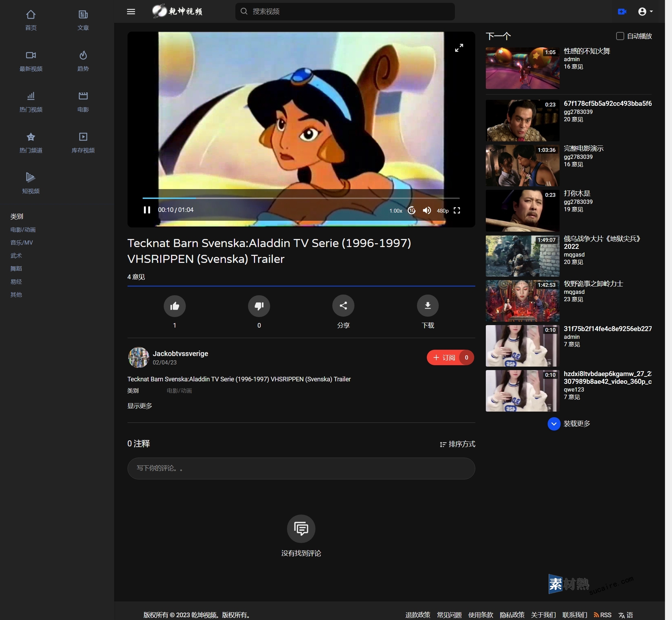Click the 写下你的评论 comment box
672x620 pixels.
(301, 469)
